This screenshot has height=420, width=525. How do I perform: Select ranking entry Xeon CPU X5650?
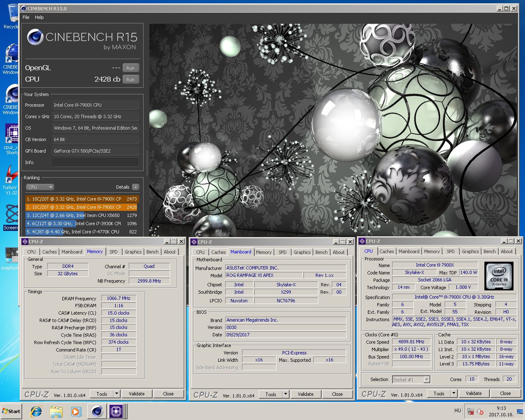(82, 215)
